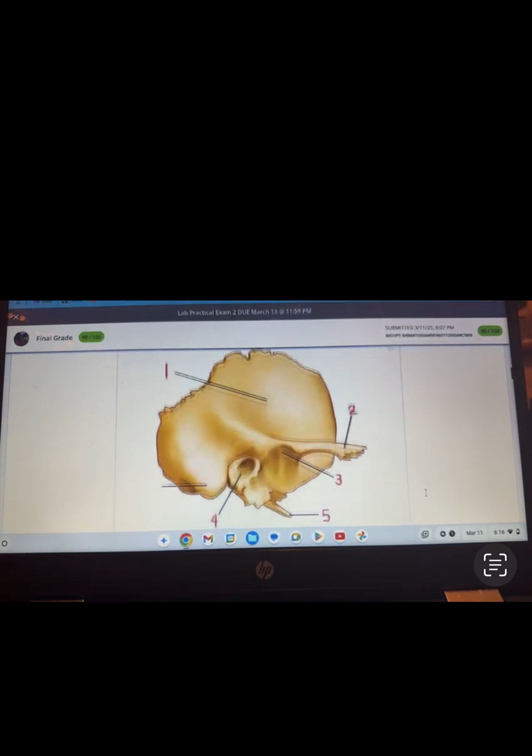Open Google Calendar shelf icon

pos(230,538)
